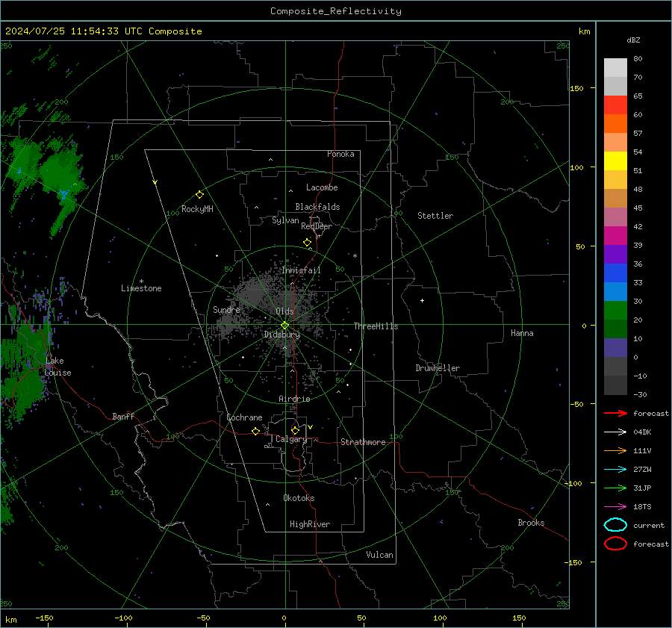Click the 36 dBZ blue color swatch

coord(615,273)
